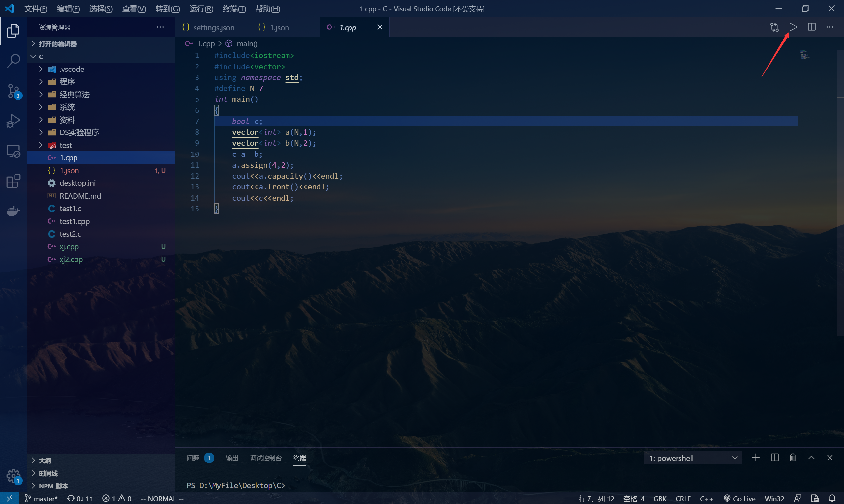Click Win32 configuration in status bar
844x504 pixels.
point(774,499)
